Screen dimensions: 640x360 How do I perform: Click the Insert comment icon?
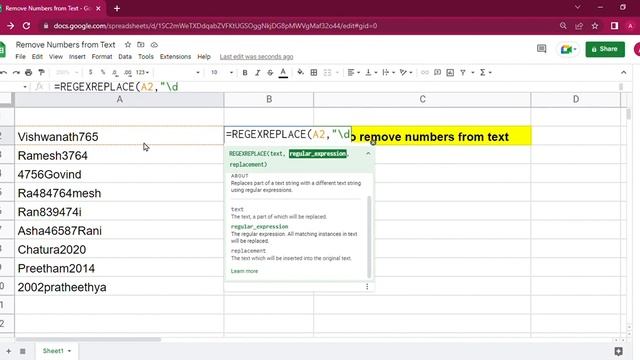pos(438,73)
